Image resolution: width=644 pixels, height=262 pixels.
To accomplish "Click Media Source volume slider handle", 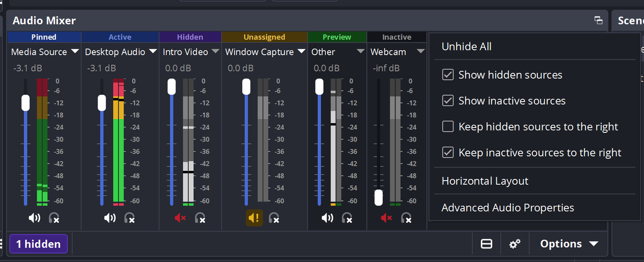I will 25,102.
